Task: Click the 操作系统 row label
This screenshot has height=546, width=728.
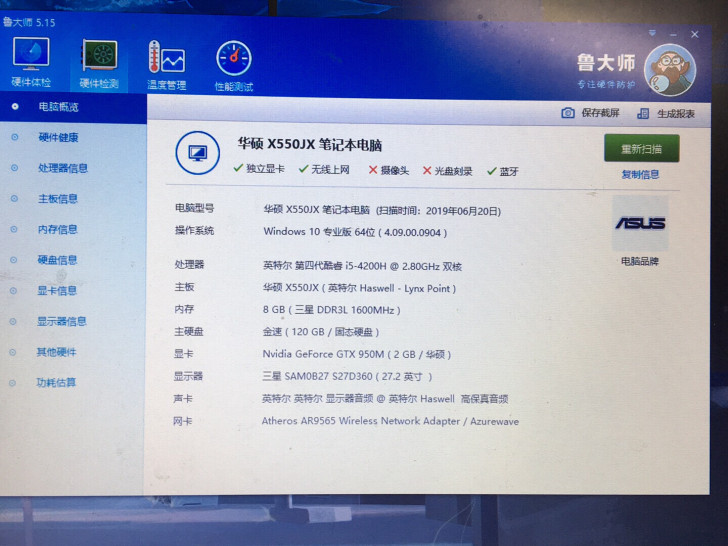Action: click(x=194, y=230)
